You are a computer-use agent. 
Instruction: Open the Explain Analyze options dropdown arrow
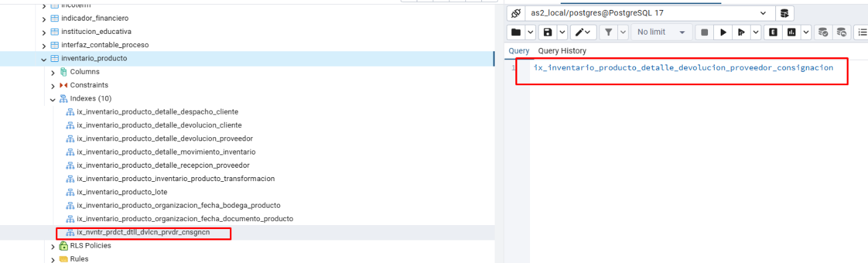[806, 32]
